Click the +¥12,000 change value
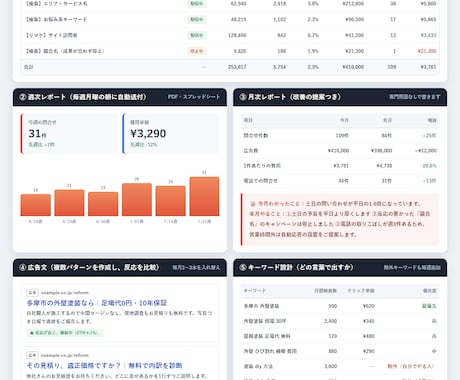Image resolution: width=460 pixels, height=380 pixels. point(426,151)
